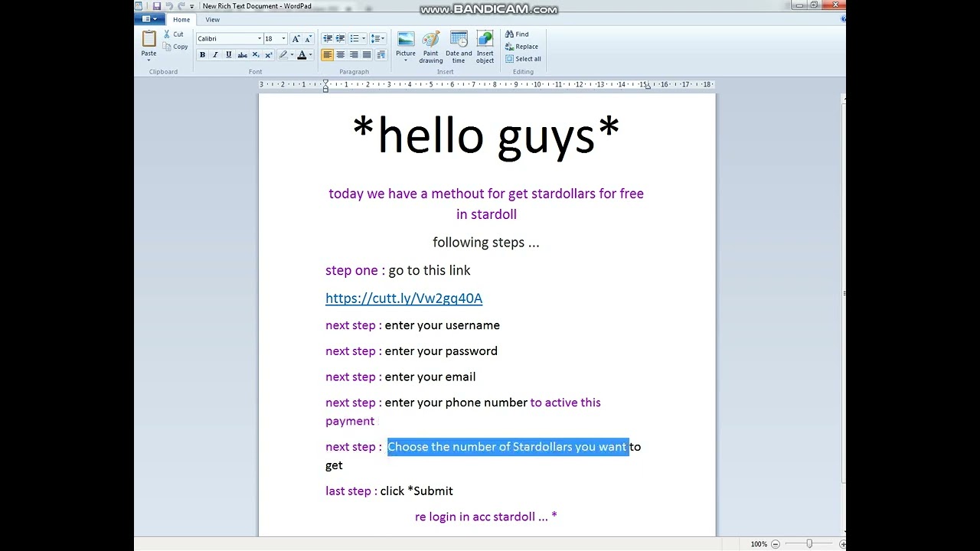
Task: Open the highlight color dropdown arrow
Action: pyautogui.click(x=292, y=55)
